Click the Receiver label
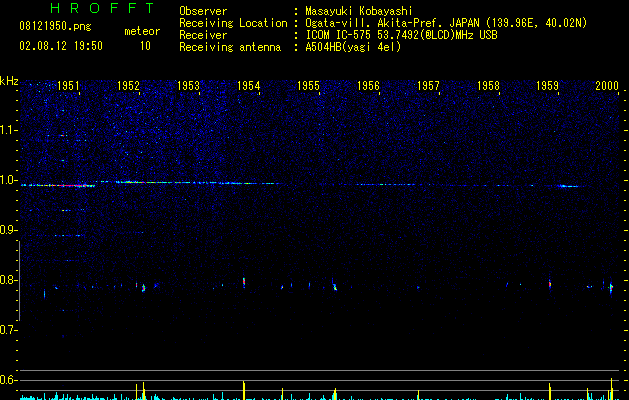 point(203,35)
